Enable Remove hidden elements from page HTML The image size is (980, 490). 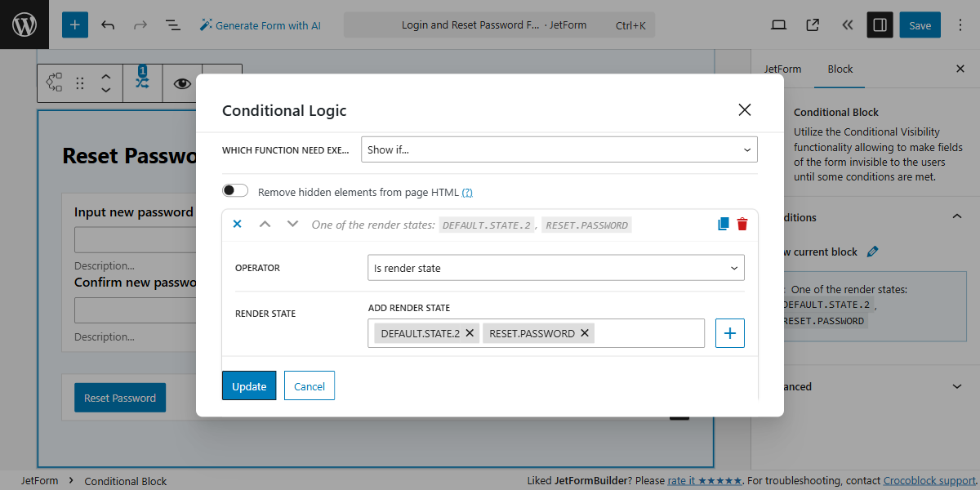234,189
